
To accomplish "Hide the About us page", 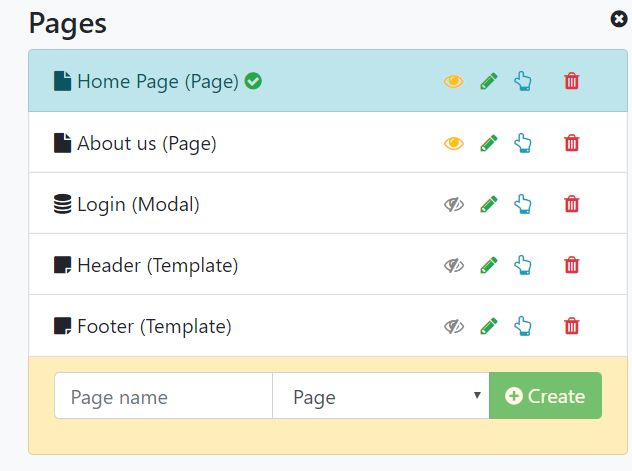I will [454, 143].
